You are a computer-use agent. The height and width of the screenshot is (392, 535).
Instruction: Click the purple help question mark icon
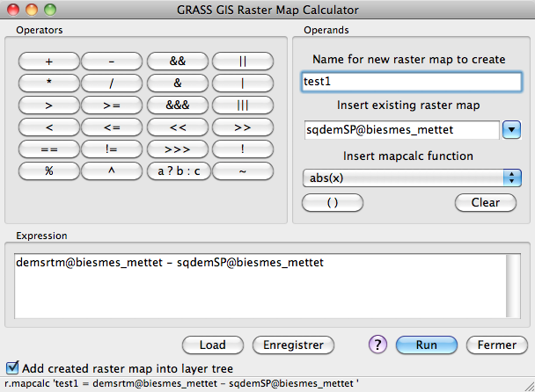click(377, 345)
